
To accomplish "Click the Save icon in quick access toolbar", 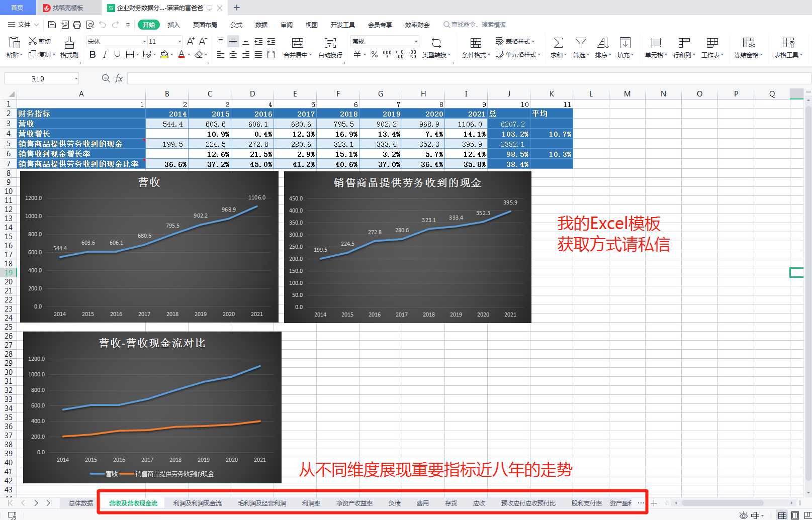I will pos(52,25).
